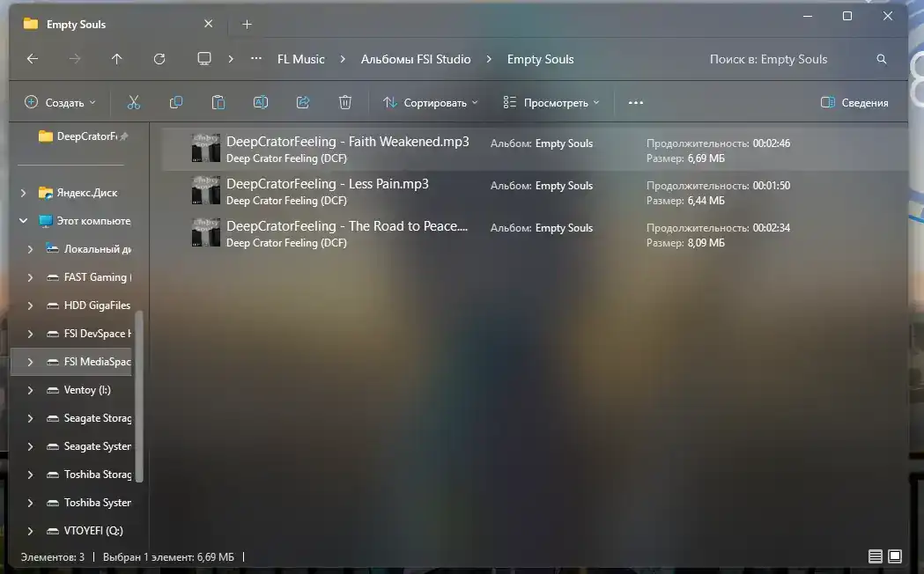Refresh the current folder

[x=159, y=59]
